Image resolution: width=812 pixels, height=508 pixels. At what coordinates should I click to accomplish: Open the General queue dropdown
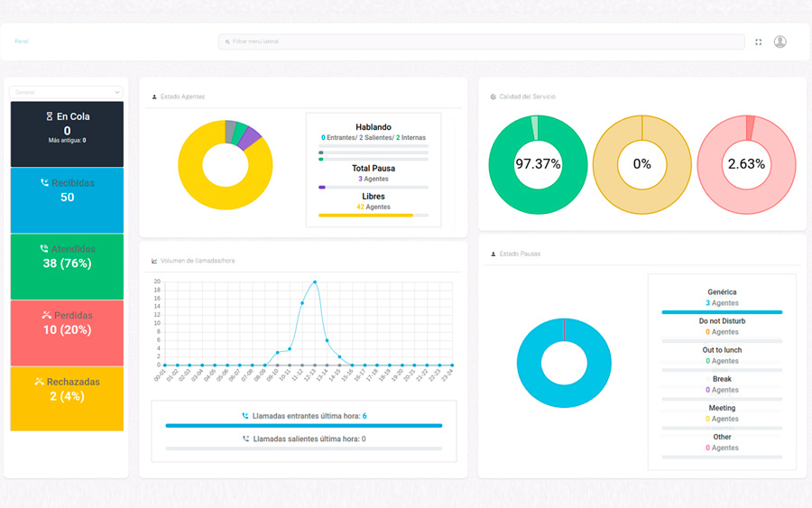click(x=66, y=92)
